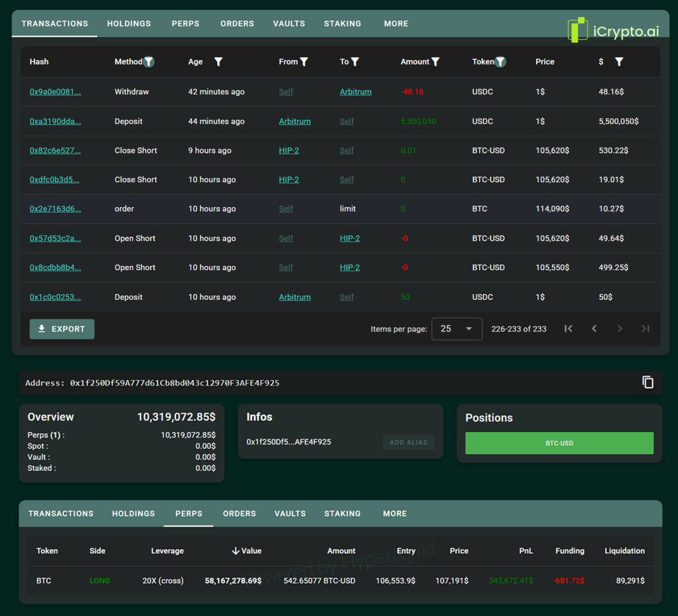The image size is (678, 616).
Task: Jump to first page of transactions
Action: click(568, 328)
